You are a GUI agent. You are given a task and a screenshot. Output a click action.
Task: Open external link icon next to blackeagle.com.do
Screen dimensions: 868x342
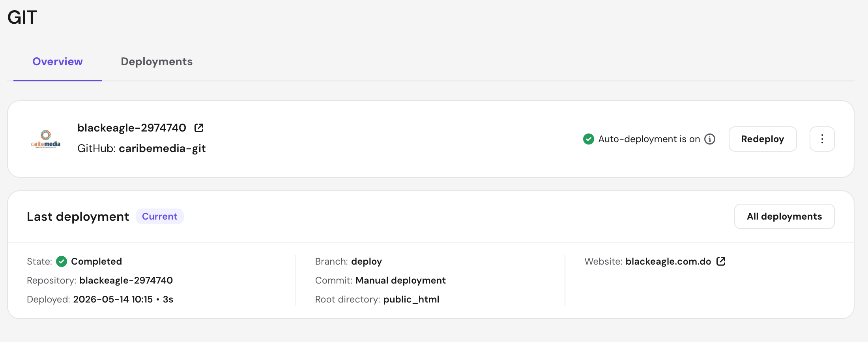[x=721, y=261]
